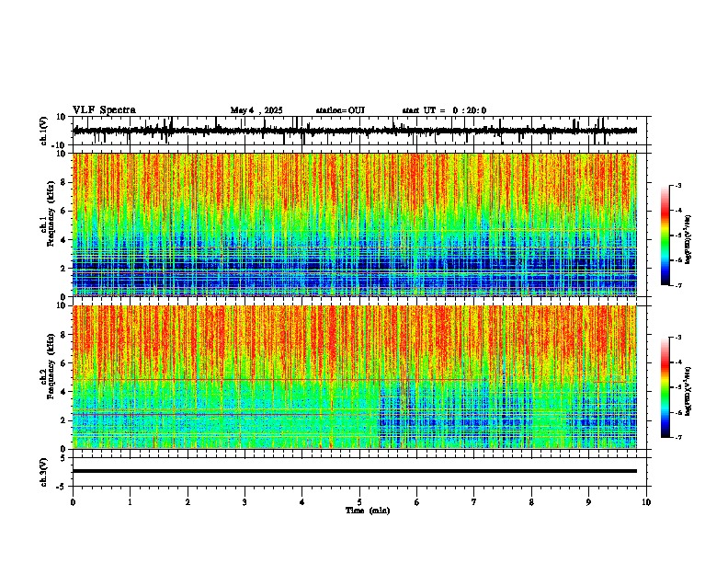
Task: Click the "station=OUI" header label
Action: click(x=340, y=110)
